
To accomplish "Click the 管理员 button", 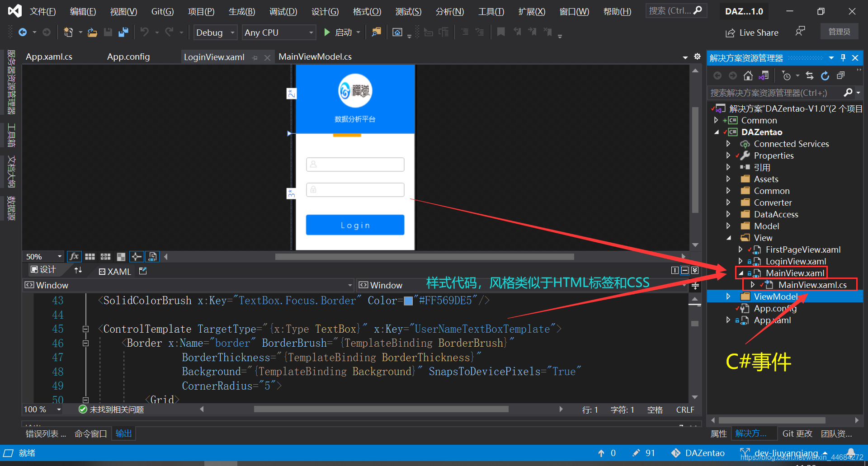I will [840, 32].
